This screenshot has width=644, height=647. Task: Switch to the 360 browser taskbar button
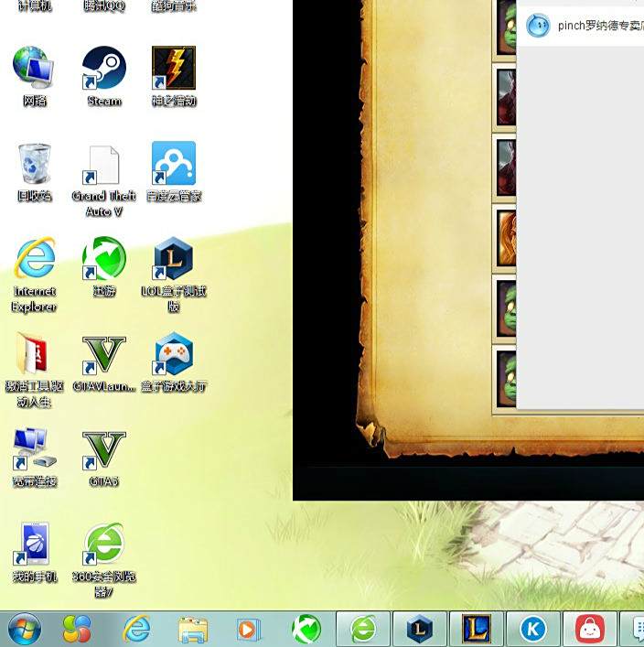pyautogui.click(x=363, y=629)
